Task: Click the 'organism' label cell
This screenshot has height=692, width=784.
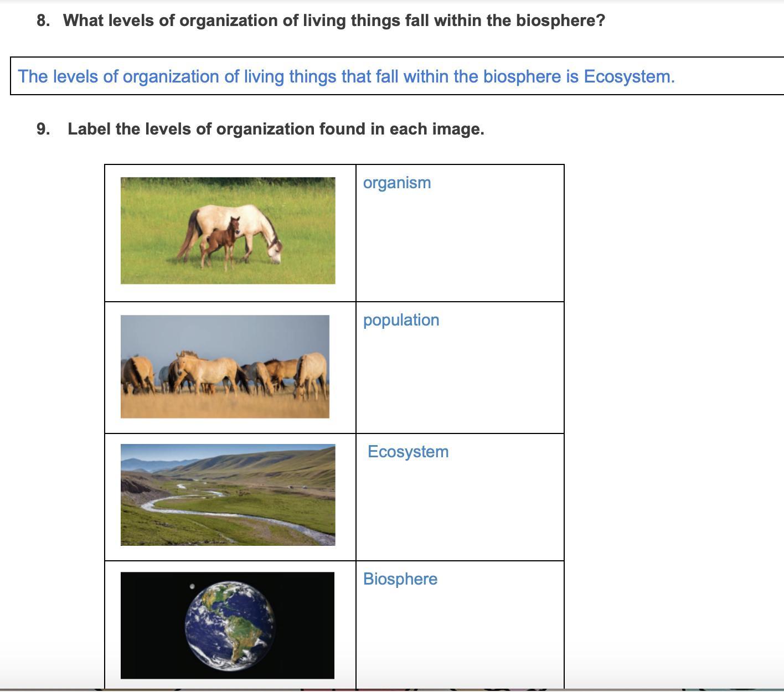Action: pyautogui.click(x=460, y=233)
